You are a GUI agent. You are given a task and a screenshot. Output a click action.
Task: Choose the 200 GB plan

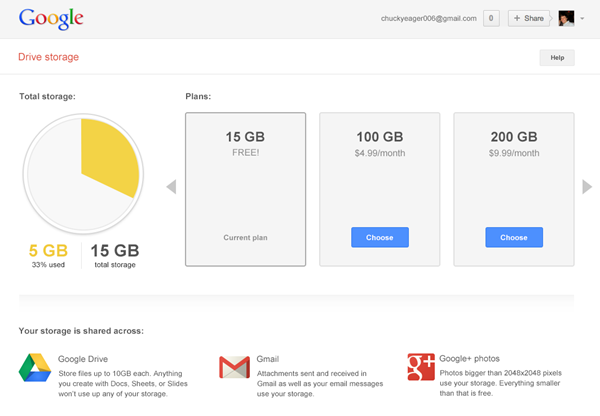click(514, 237)
